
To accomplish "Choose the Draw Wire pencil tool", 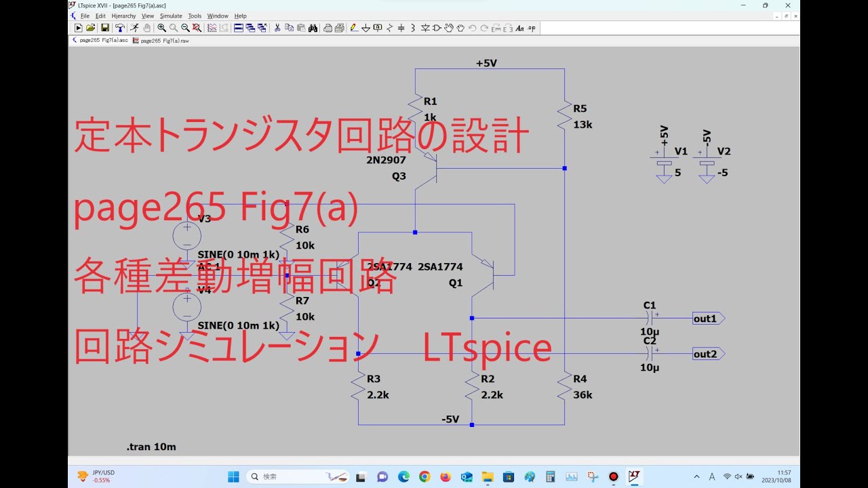I will [353, 28].
